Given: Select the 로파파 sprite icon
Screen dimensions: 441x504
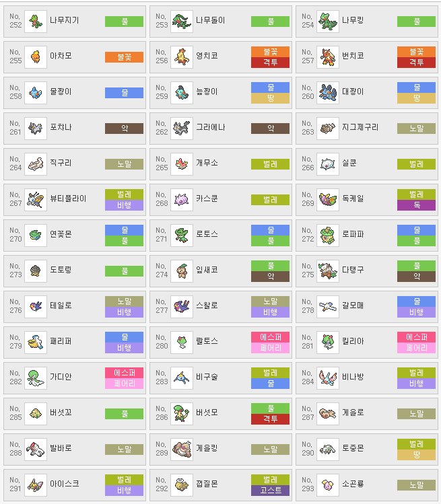Looking at the screenshot, I should 328,236.
